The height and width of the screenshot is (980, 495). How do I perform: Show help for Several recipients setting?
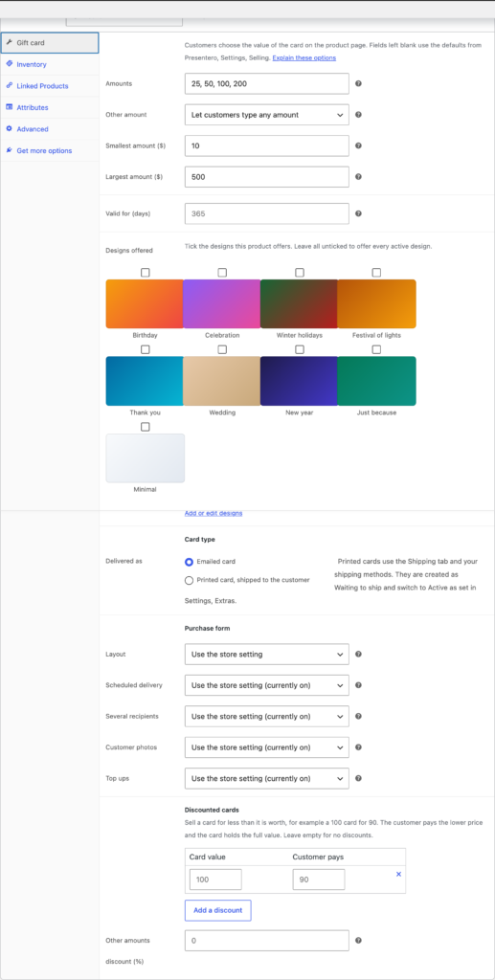pyautogui.click(x=359, y=716)
